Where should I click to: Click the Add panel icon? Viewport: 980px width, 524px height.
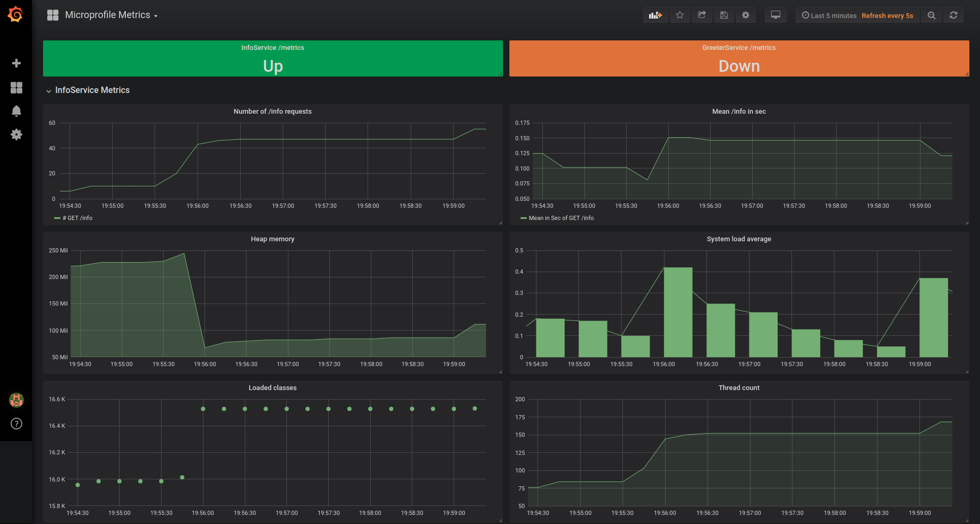coord(655,15)
